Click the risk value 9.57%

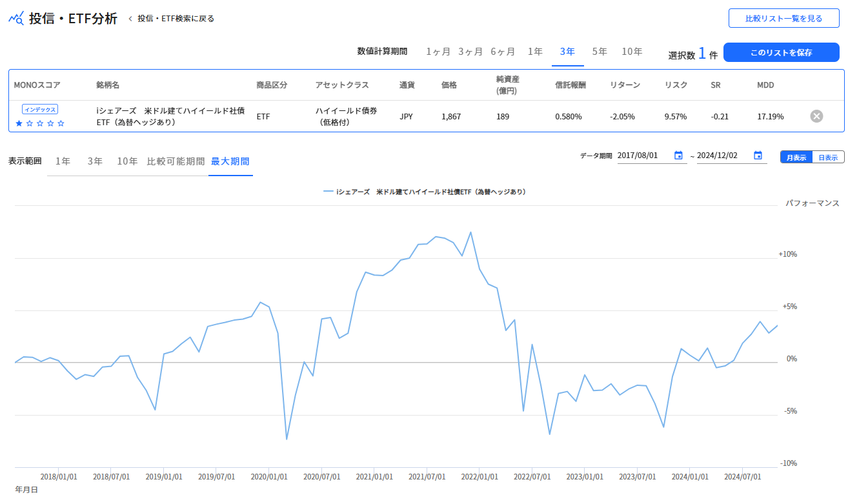[676, 117]
